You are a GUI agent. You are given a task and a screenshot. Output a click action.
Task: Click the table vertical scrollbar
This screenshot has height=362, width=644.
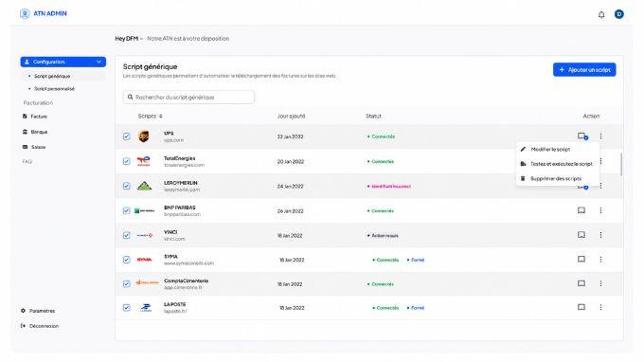point(621,164)
